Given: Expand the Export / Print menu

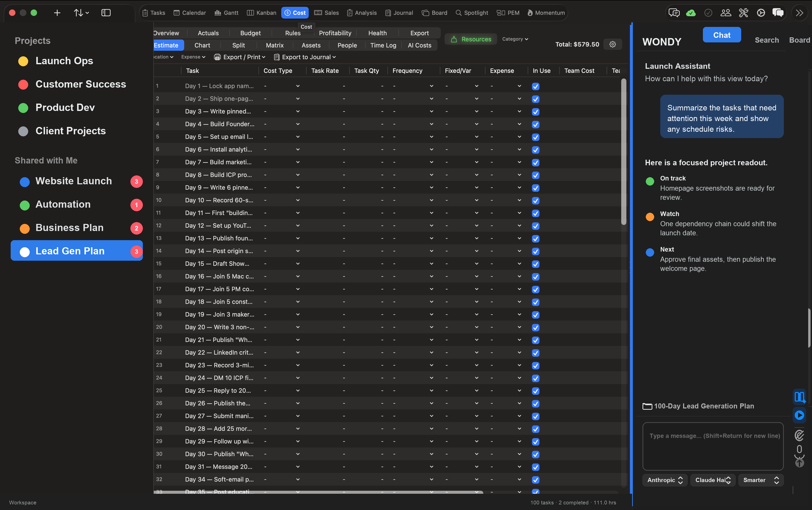Looking at the screenshot, I should click(x=240, y=57).
